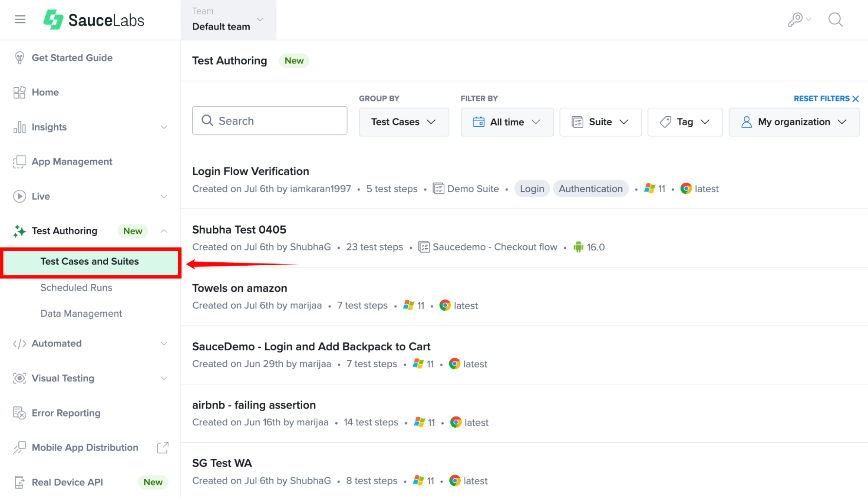Click the Error Reporting icon
868x497 pixels.
(x=20, y=413)
